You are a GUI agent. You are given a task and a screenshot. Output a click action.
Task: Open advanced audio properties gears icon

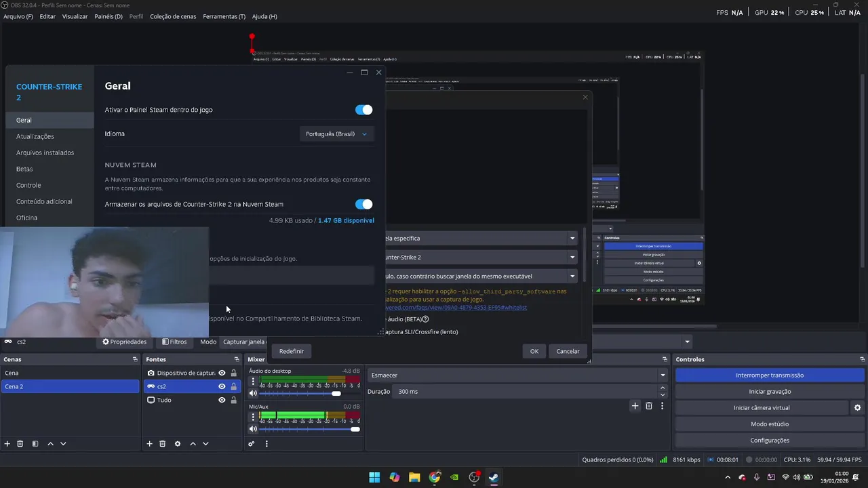pos(252,444)
